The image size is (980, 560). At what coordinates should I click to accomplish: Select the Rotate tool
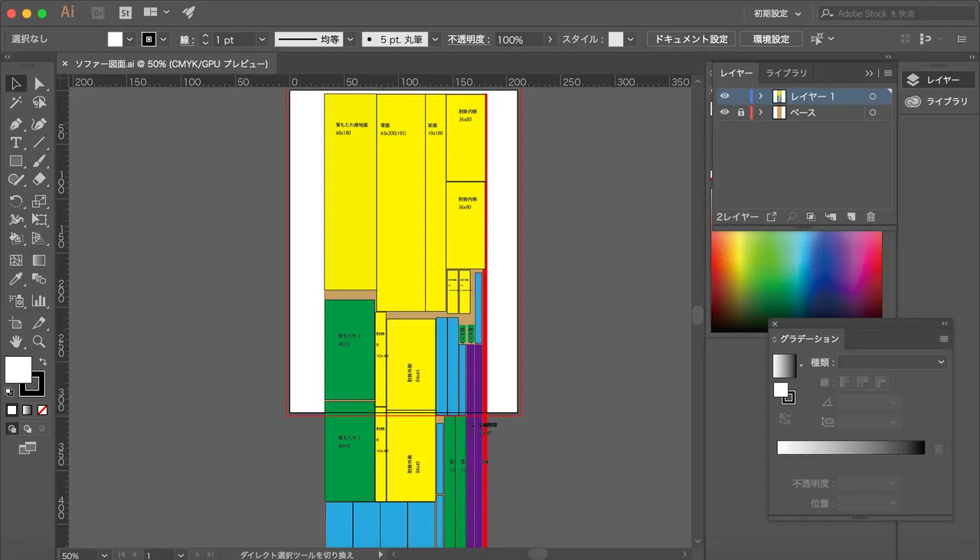15,201
